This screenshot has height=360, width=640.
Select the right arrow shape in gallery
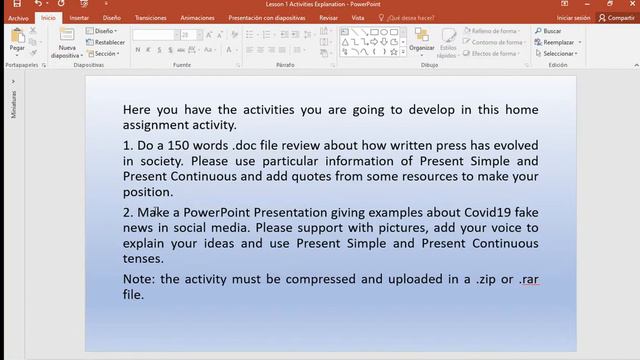click(x=374, y=42)
